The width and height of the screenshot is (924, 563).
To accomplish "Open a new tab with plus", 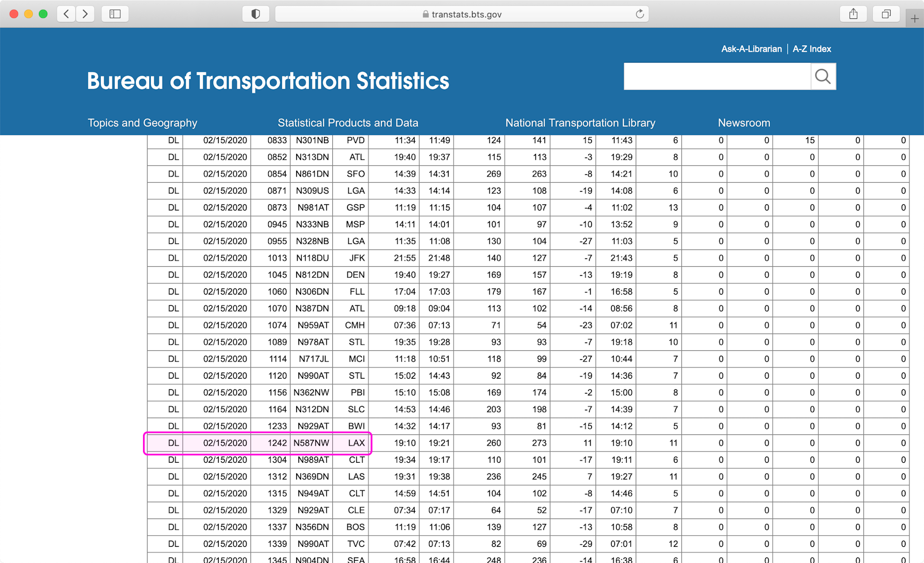I will tap(915, 18).
